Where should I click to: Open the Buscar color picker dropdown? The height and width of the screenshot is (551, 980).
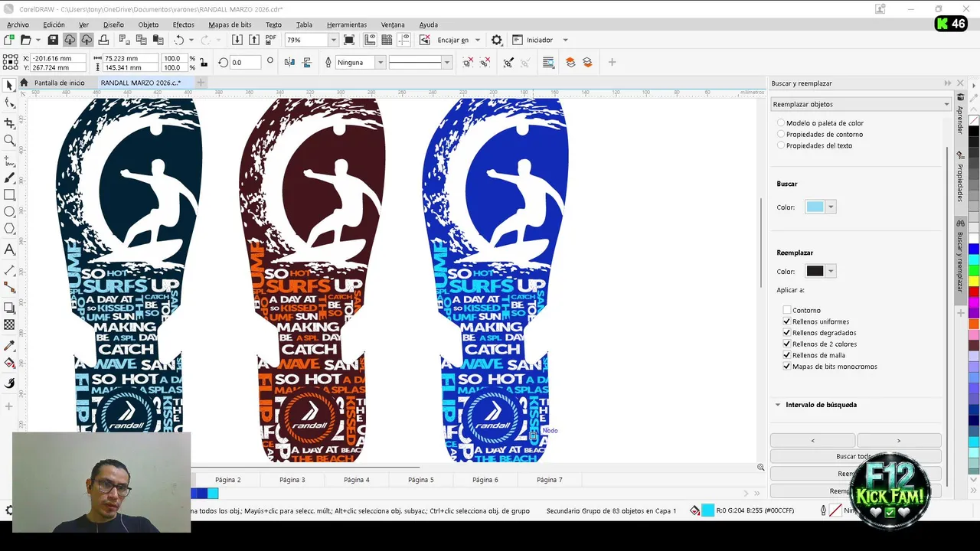coord(831,207)
